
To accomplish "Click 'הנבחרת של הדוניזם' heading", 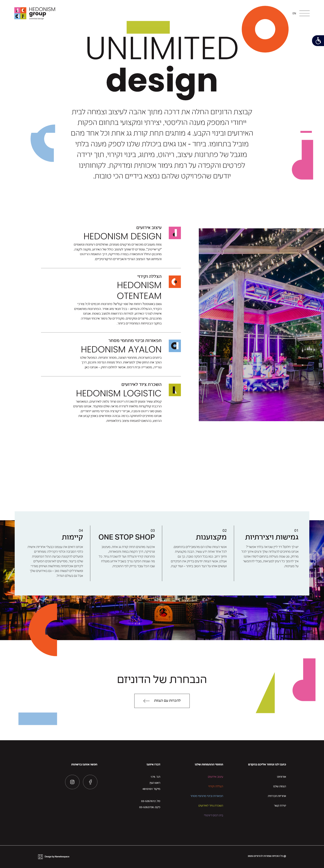I will tap(162, 679).
